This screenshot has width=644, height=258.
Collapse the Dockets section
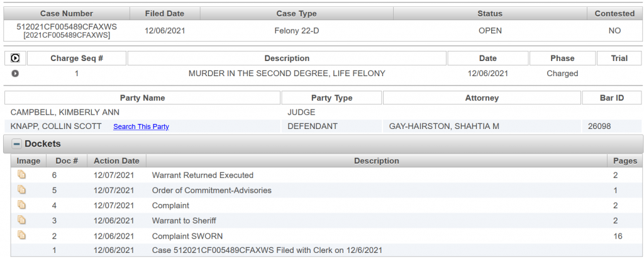tap(17, 144)
